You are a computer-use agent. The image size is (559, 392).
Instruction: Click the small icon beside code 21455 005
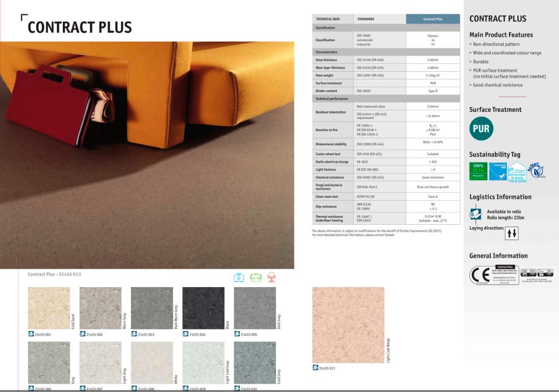(x=237, y=334)
